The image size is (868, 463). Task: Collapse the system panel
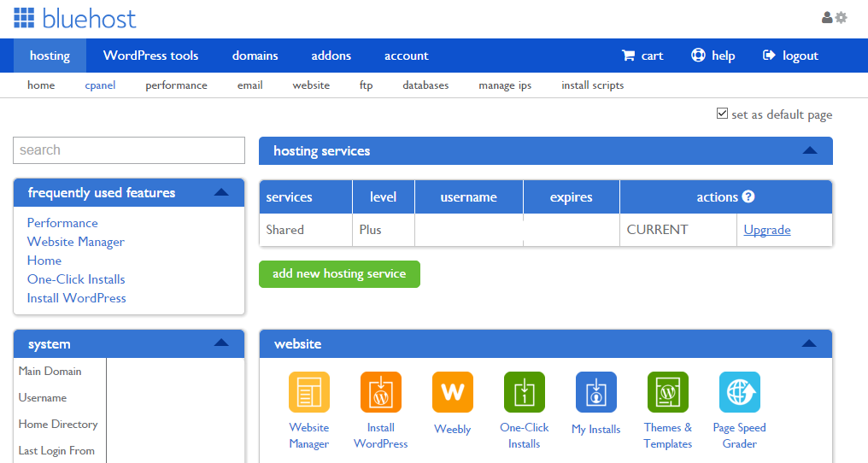[x=221, y=343]
